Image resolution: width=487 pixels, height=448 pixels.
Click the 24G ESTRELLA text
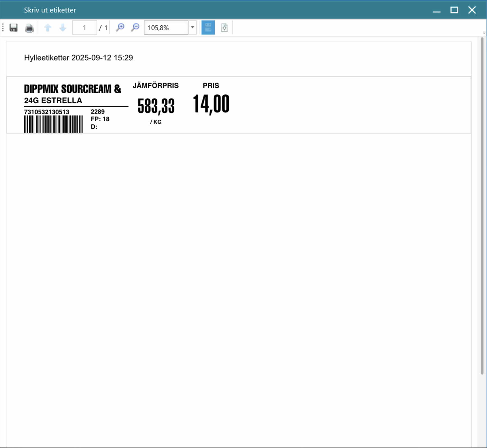coord(53,100)
